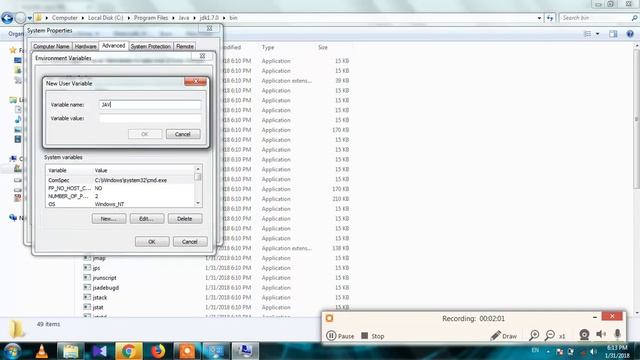Switch to Hardware tab
640x360 pixels.
coord(85,47)
